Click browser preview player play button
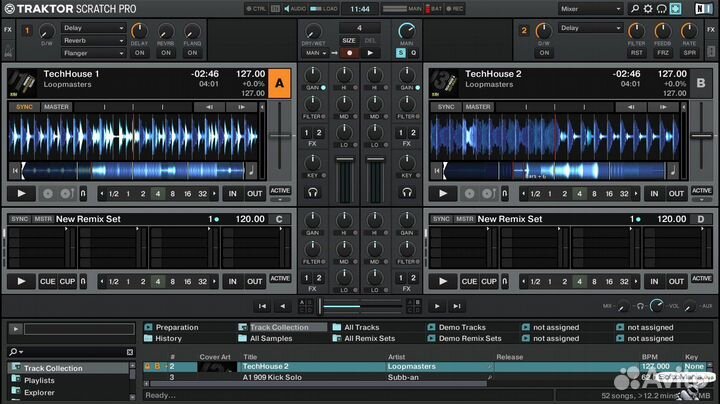Viewport: 720px width, 404px height. 15,329
